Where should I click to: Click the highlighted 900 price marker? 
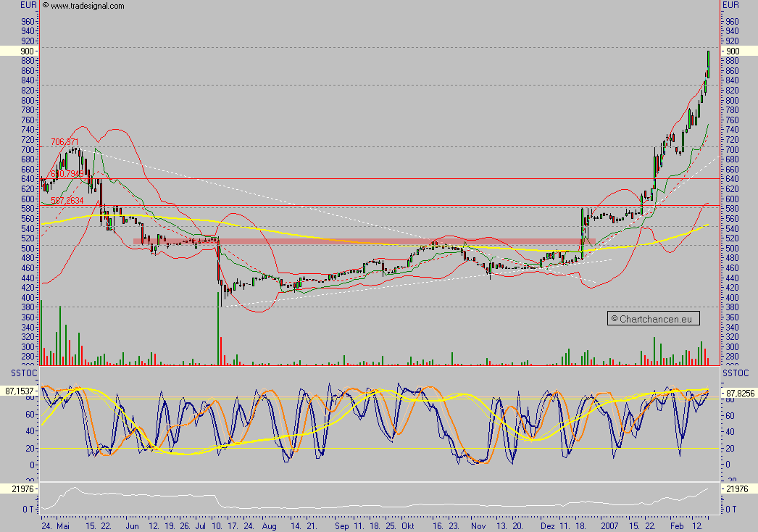(25, 51)
